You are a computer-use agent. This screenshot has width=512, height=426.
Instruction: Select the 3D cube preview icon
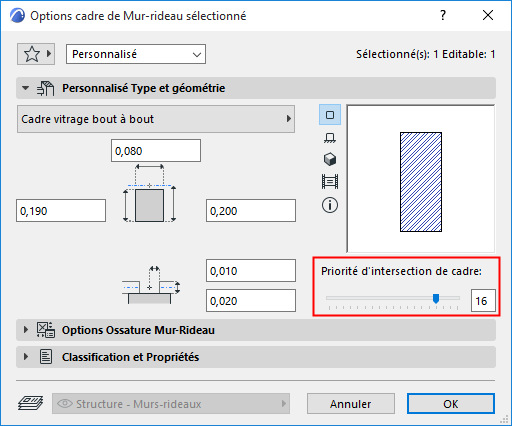point(330,159)
